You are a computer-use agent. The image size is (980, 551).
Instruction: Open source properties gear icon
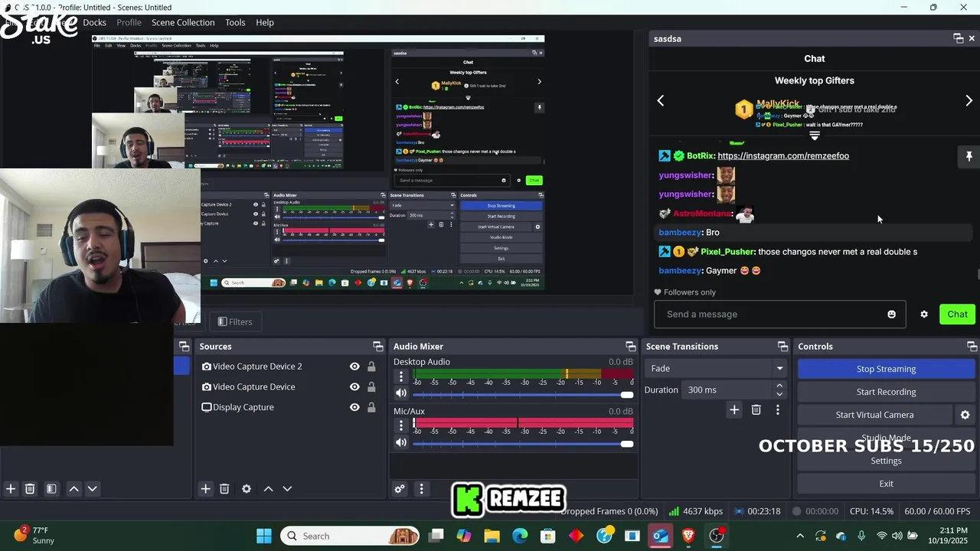click(247, 489)
